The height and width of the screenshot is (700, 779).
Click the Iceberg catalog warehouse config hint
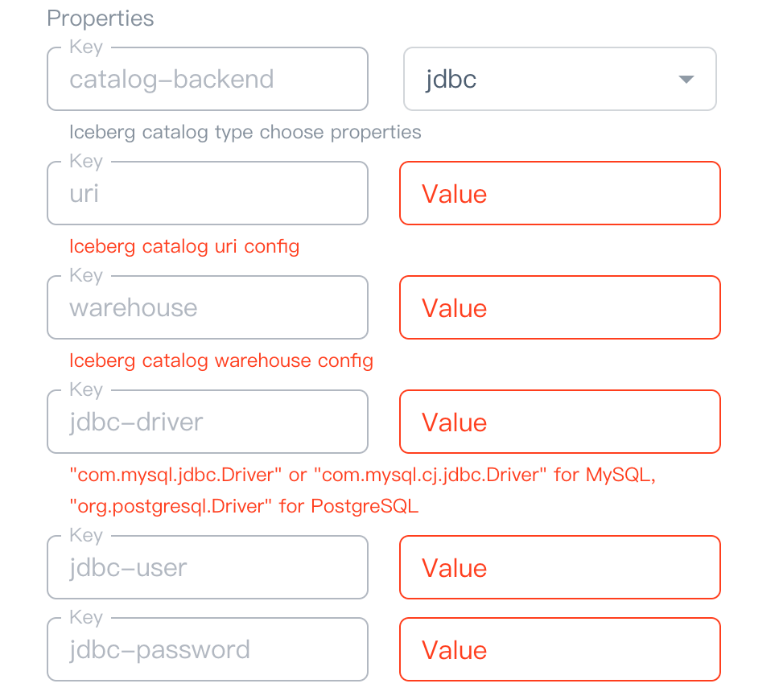221,360
